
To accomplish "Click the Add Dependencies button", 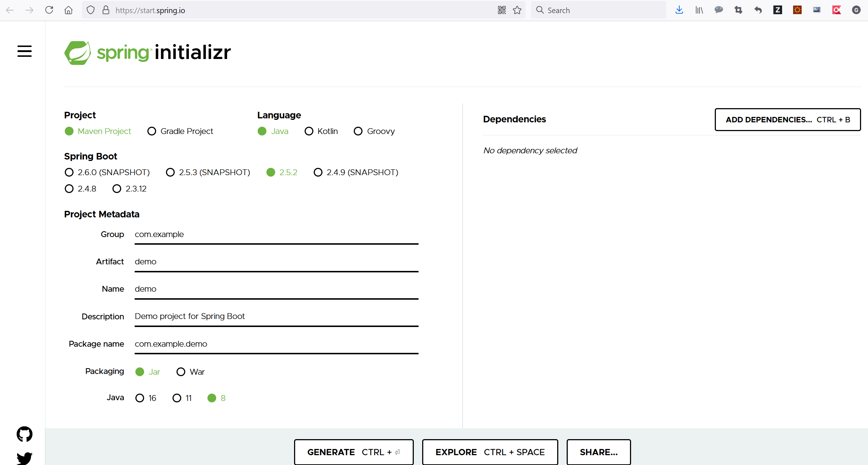I will (788, 119).
